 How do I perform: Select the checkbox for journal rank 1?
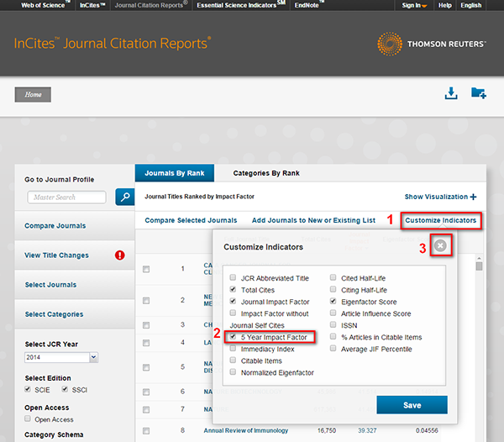pyautogui.click(x=146, y=269)
